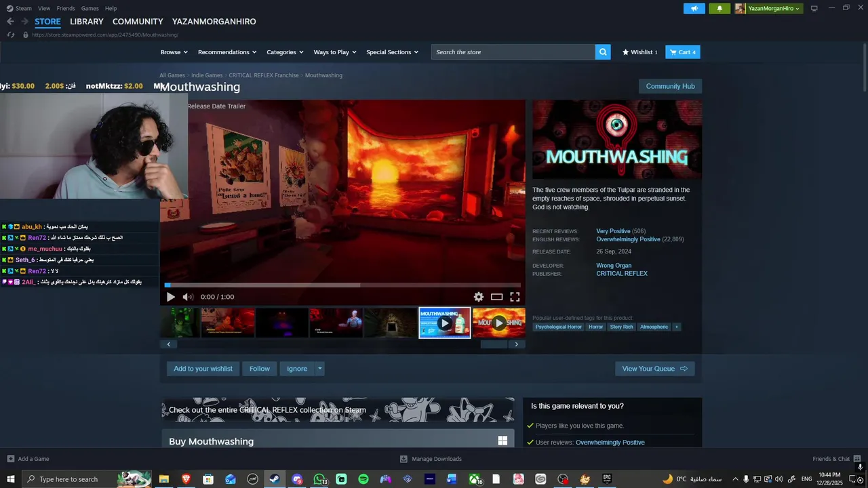Screen dimensions: 868x488
Task: Open video settings gear
Action: click(479, 297)
